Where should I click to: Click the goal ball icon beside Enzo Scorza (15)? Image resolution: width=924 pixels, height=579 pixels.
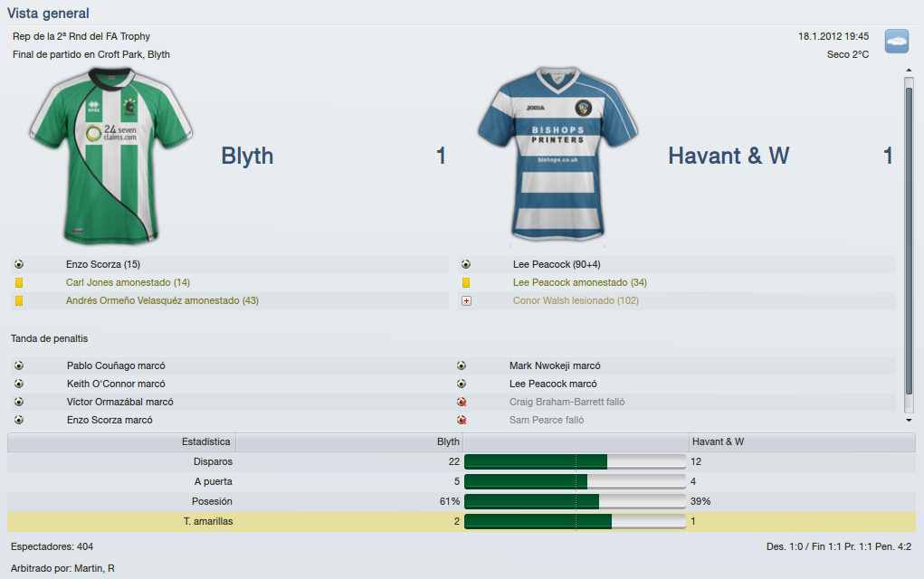(x=19, y=264)
